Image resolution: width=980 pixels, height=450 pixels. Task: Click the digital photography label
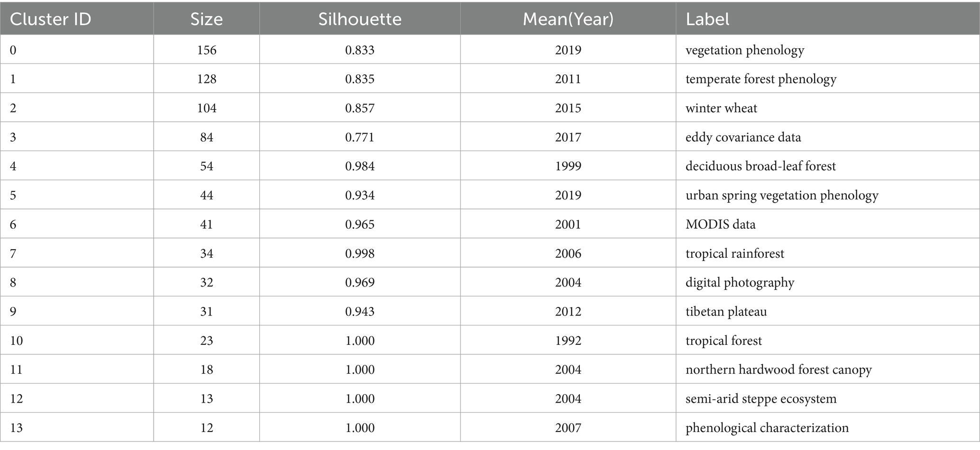click(740, 283)
